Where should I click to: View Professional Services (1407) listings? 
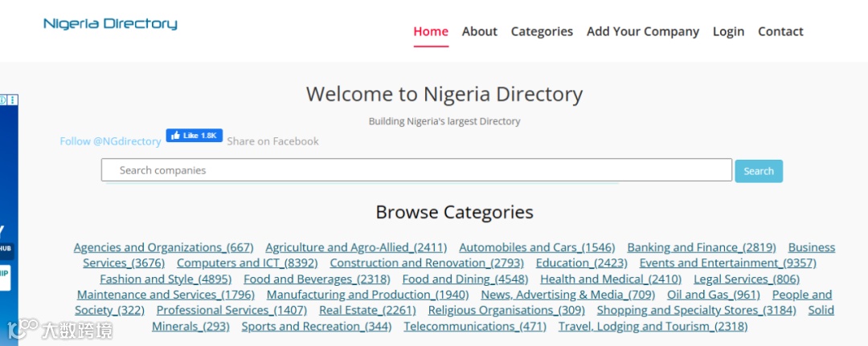232,310
